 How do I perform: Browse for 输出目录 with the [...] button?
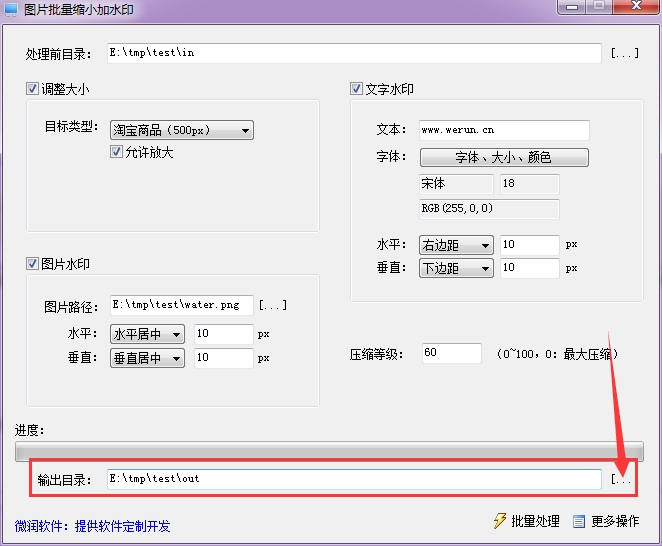click(621, 479)
